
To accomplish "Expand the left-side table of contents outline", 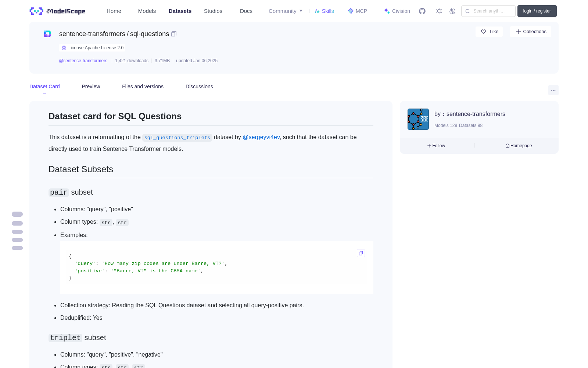I will click(17, 231).
